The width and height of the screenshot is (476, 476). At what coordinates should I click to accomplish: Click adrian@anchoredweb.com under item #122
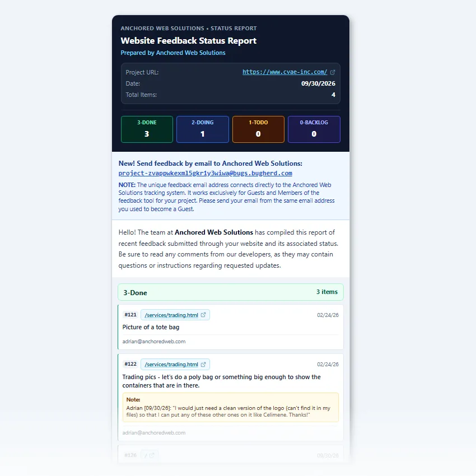point(154,433)
